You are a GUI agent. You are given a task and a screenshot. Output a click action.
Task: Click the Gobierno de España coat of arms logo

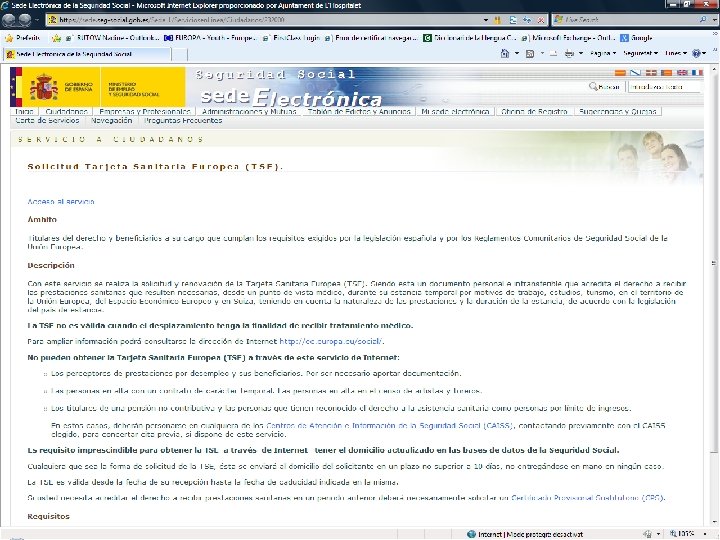[44, 87]
